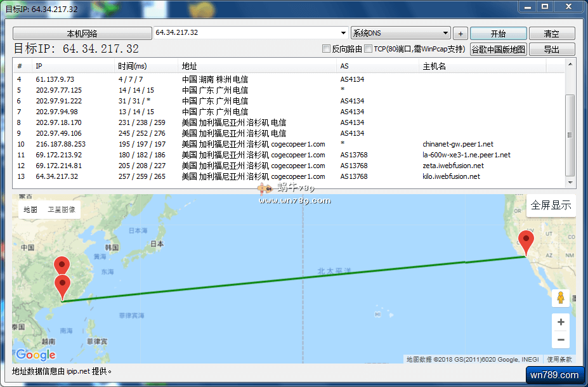Screen dimensions: 588x387
Task: Click the map pin near Los Angeles
Action: point(526,243)
